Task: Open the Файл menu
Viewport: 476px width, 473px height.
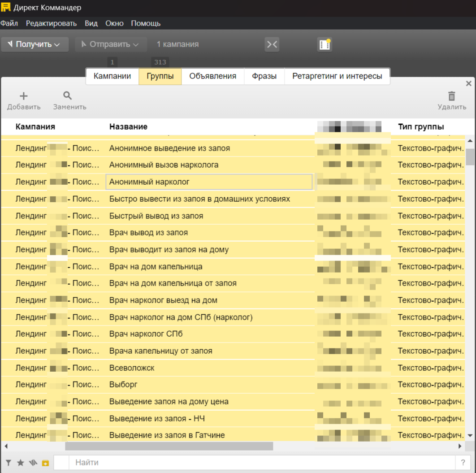Action: point(9,23)
